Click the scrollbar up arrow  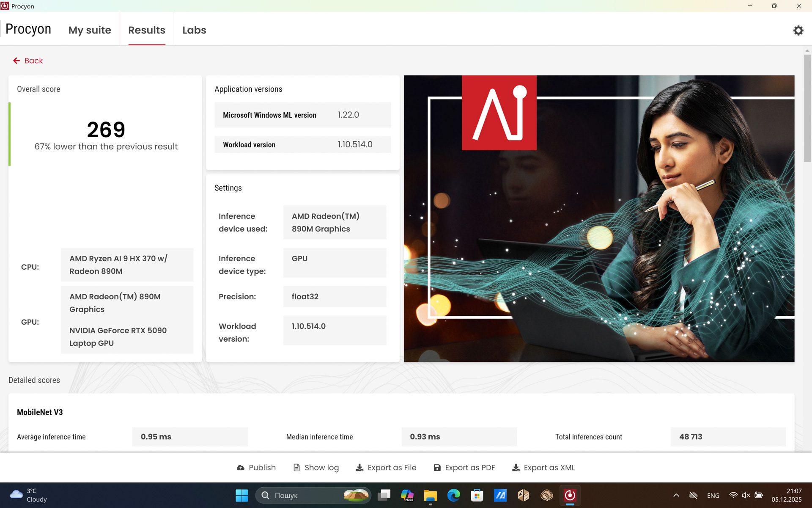pos(807,50)
